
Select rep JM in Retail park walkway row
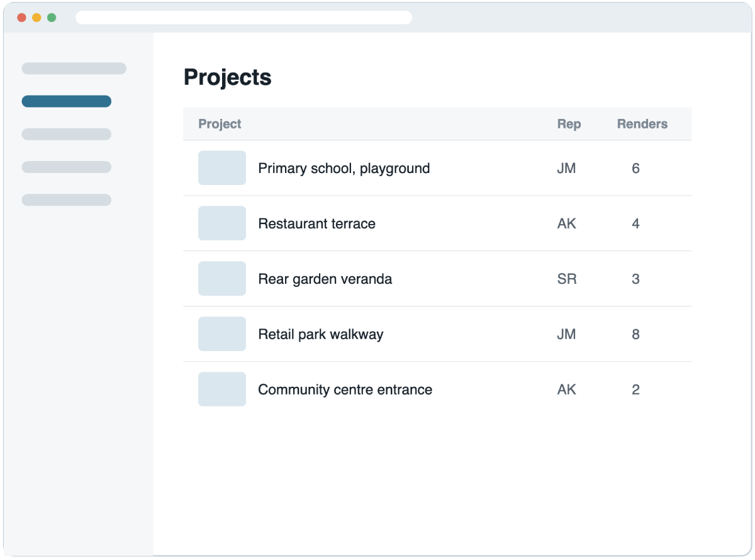click(566, 334)
